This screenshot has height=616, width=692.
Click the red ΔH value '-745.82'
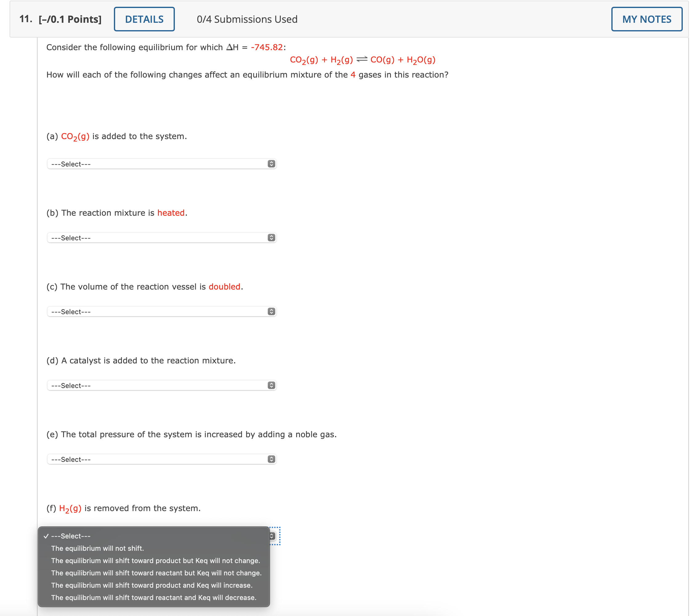click(x=267, y=47)
